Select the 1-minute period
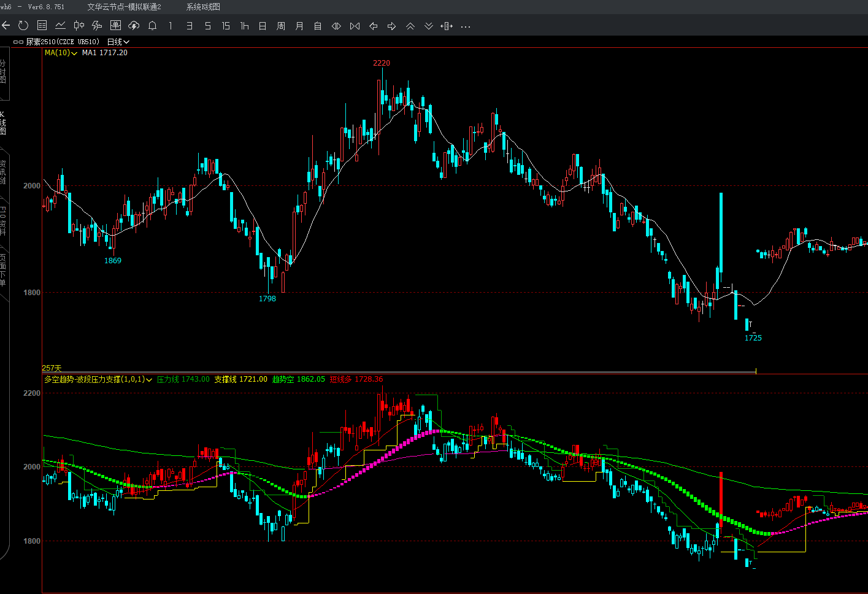868x594 pixels. tap(171, 26)
